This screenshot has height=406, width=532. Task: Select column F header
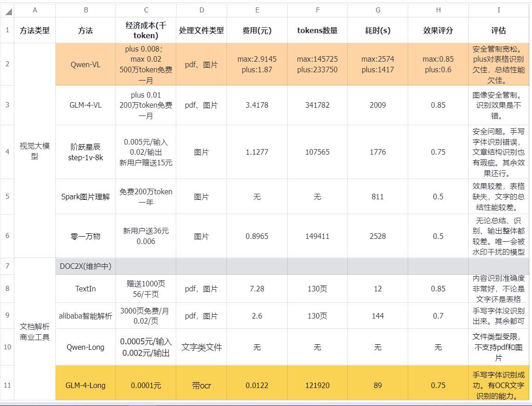click(318, 10)
